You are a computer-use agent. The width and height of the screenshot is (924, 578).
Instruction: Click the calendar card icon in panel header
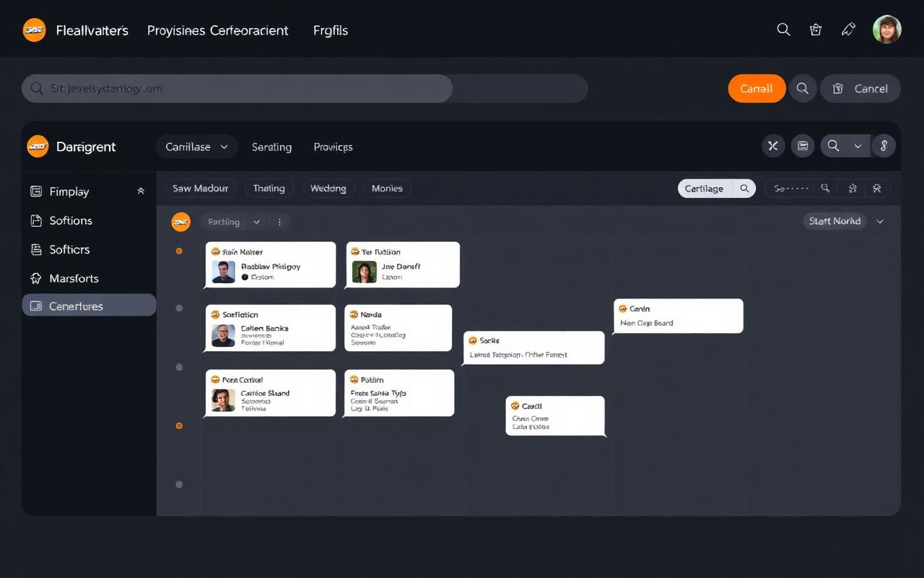pos(802,146)
